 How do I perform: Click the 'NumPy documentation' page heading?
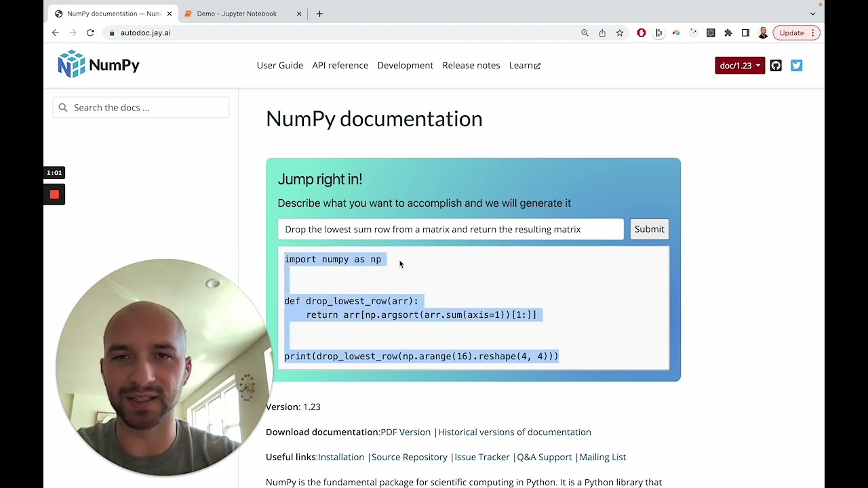[x=374, y=119]
